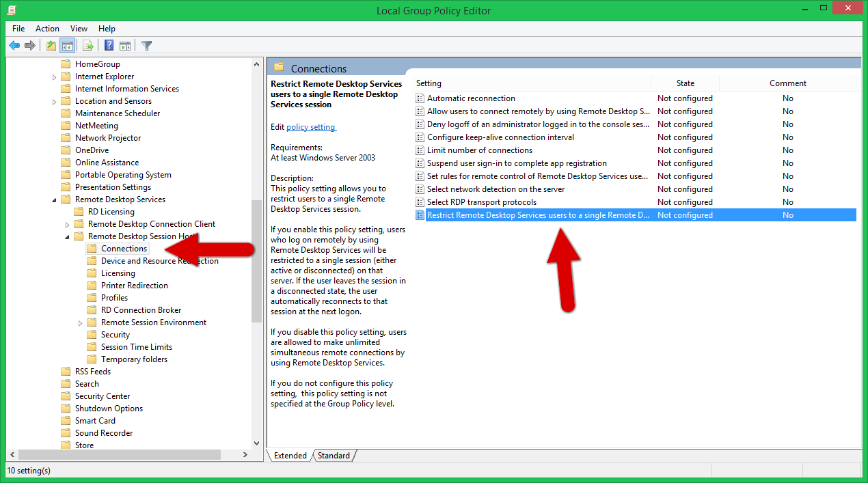Click the 'policy setting' edit link
Screen dimensions: 868x483
click(x=311, y=127)
